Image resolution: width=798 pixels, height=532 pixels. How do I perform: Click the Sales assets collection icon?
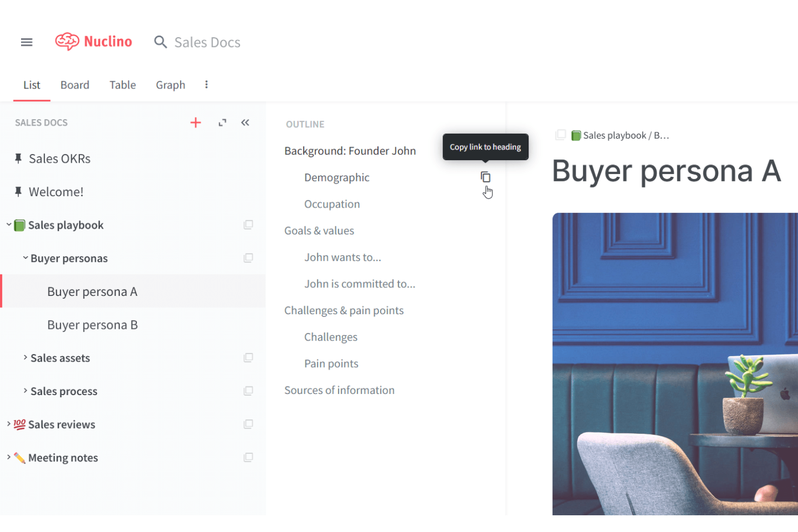coord(249,358)
